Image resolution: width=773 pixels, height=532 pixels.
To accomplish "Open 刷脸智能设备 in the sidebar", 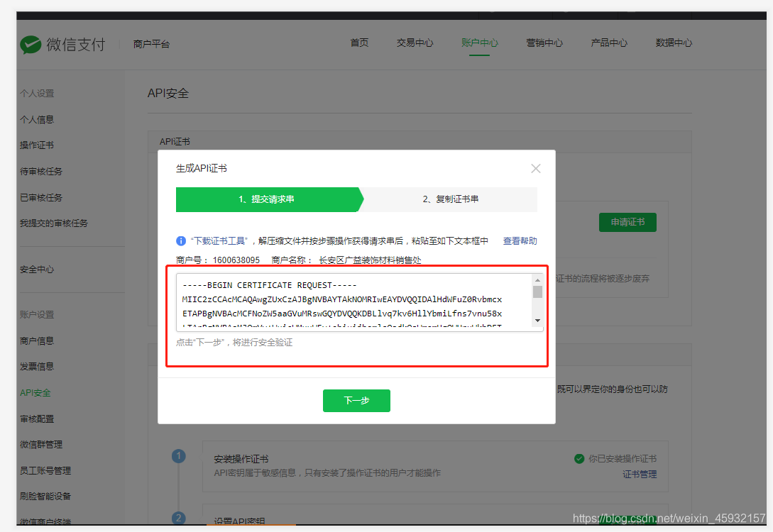I will (x=45, y=496).
